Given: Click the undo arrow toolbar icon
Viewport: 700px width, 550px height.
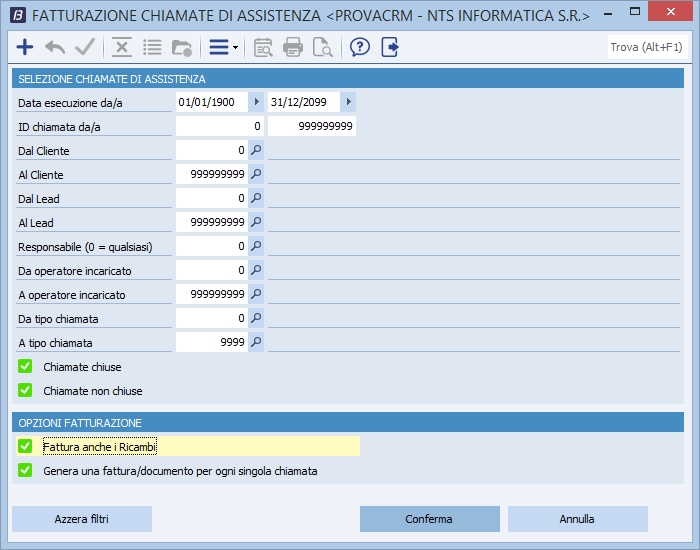Looking at the screenshot, I should [55, 47].
